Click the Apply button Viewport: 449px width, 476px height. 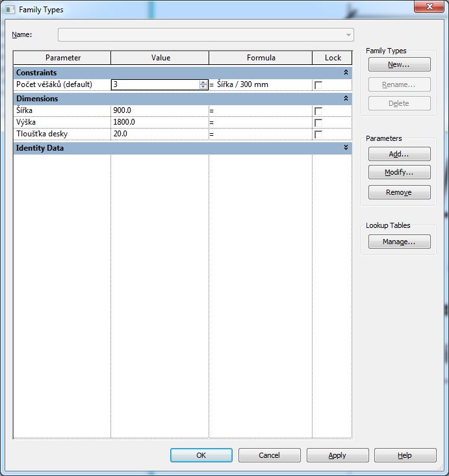(x=337, y=455)
